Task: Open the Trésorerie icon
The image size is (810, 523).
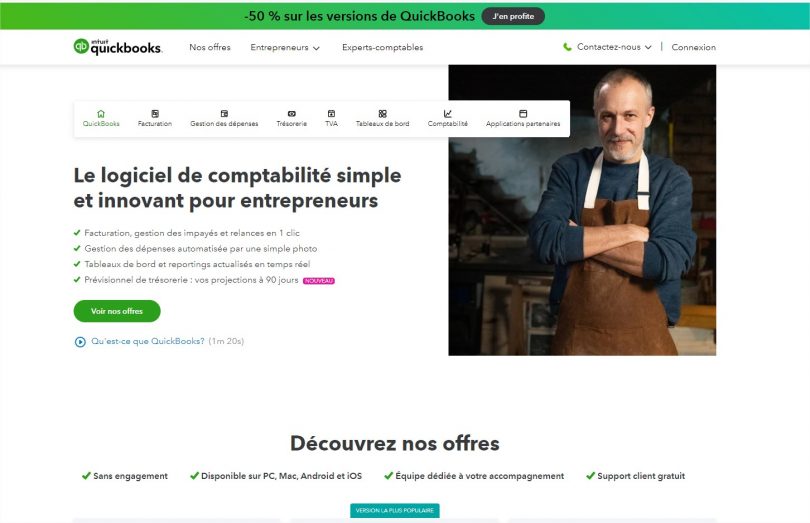Action: [x=291, y=114]
